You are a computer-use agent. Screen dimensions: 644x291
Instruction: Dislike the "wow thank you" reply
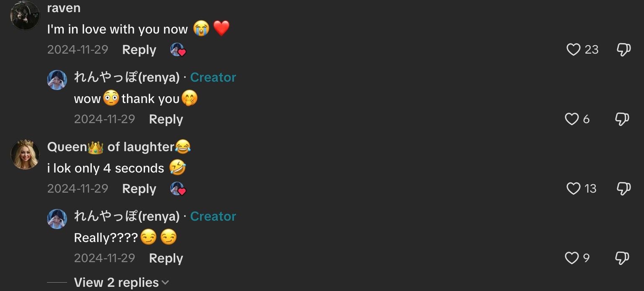pyautogui.click(x=622, y=119)
